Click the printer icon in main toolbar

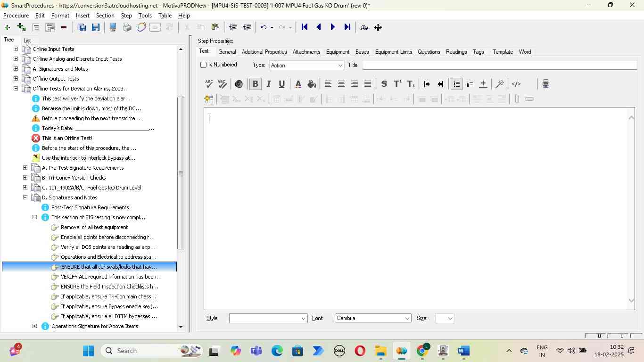[x=127, y=27]
